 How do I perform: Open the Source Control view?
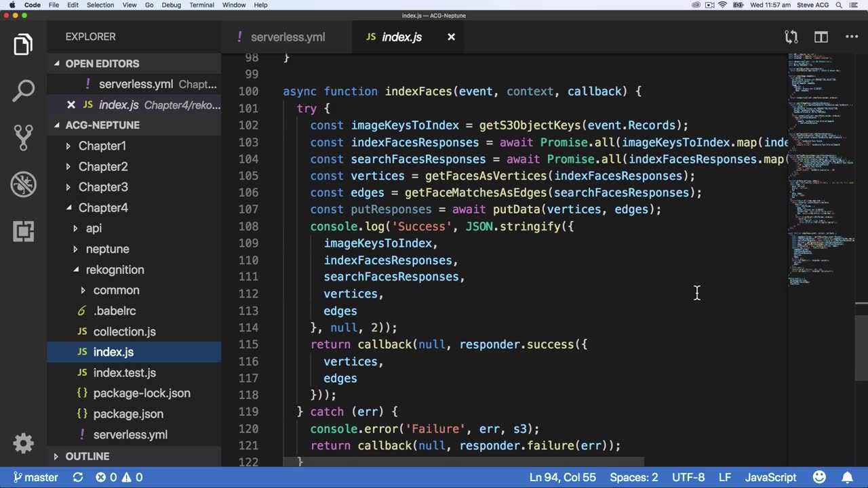click(x=23, y=138)
